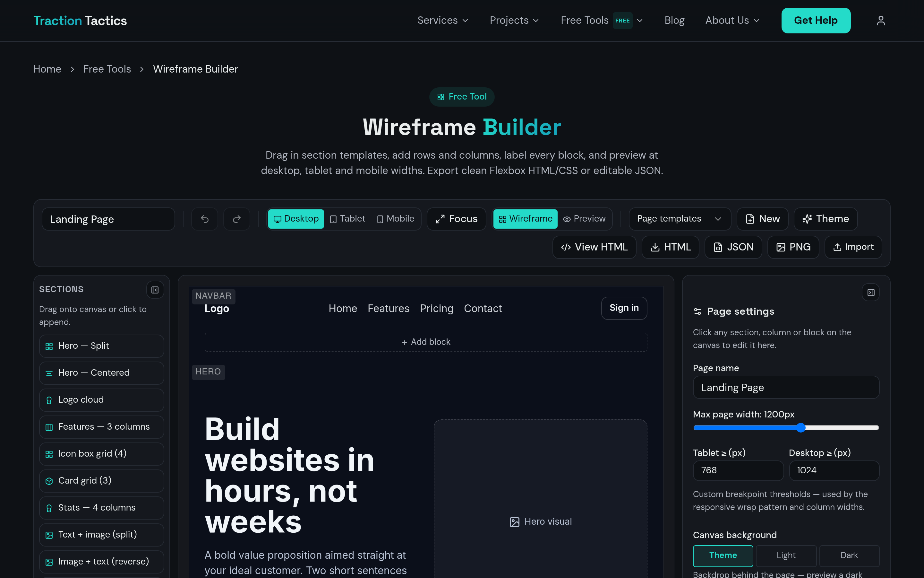Click Tablet breakpoint field 768
Screen dimensions: 924x578
point(738,470)
